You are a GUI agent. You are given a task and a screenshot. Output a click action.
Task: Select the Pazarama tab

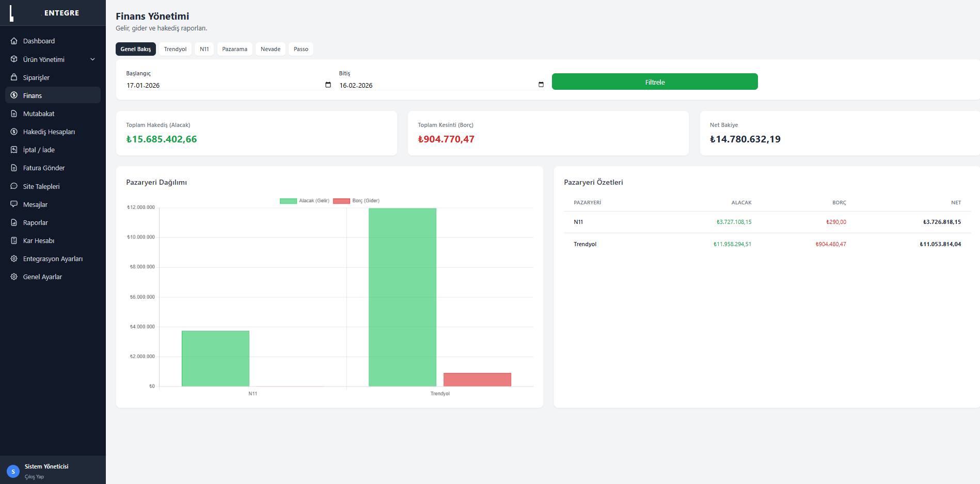click(234, 49)
